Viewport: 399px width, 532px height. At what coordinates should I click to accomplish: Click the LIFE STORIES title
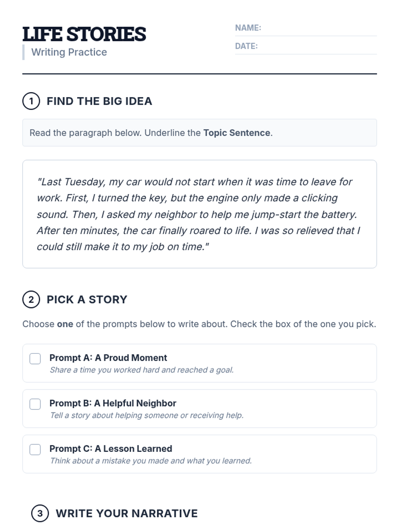coord(84,34)
